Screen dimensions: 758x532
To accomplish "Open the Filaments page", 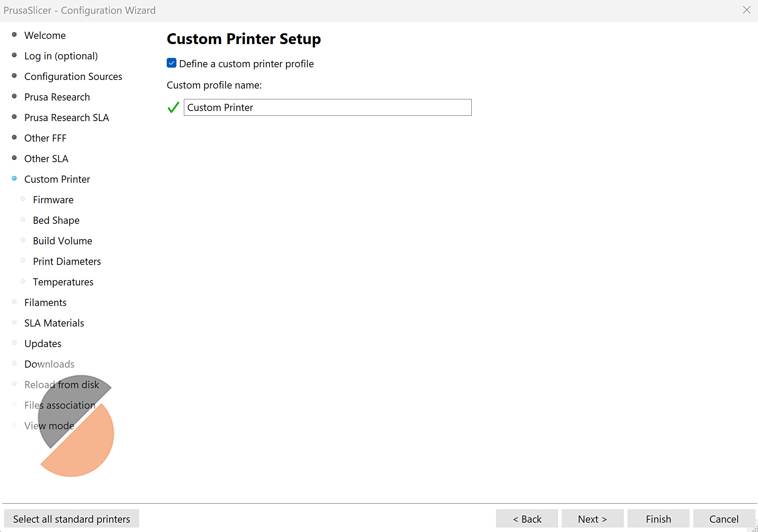I will tap(45, 303).
